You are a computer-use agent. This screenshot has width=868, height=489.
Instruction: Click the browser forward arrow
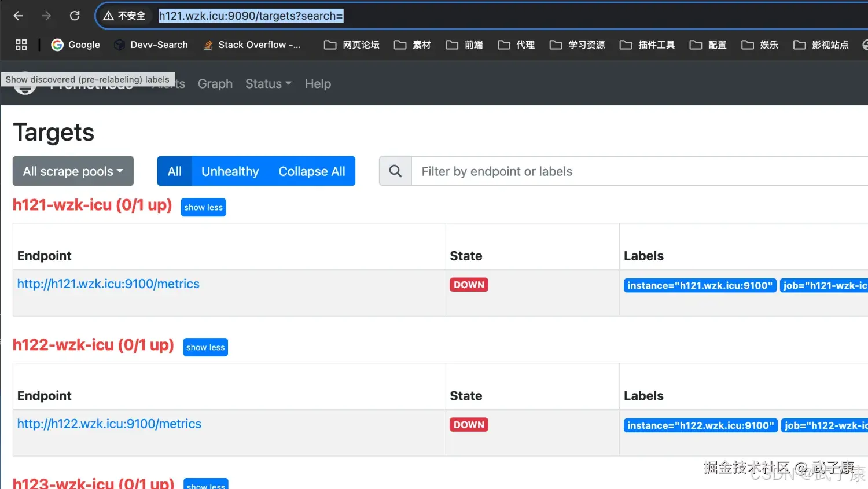click(46, 16)
